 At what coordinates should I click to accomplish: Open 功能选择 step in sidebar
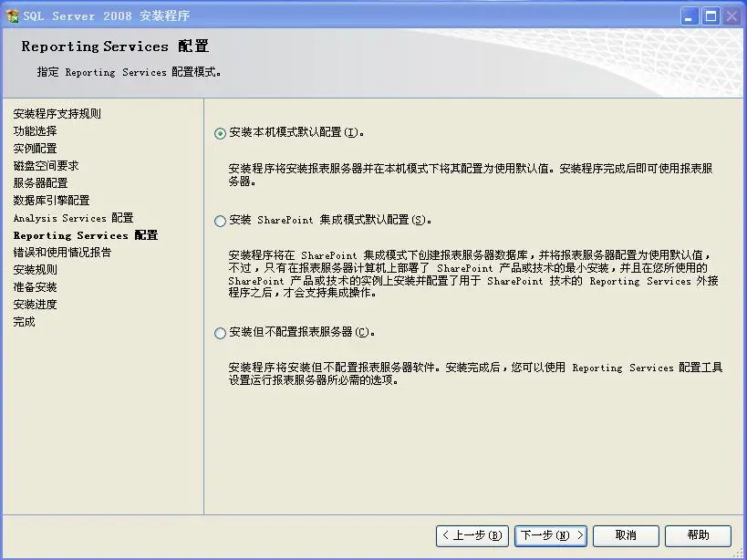coord(36,131)
